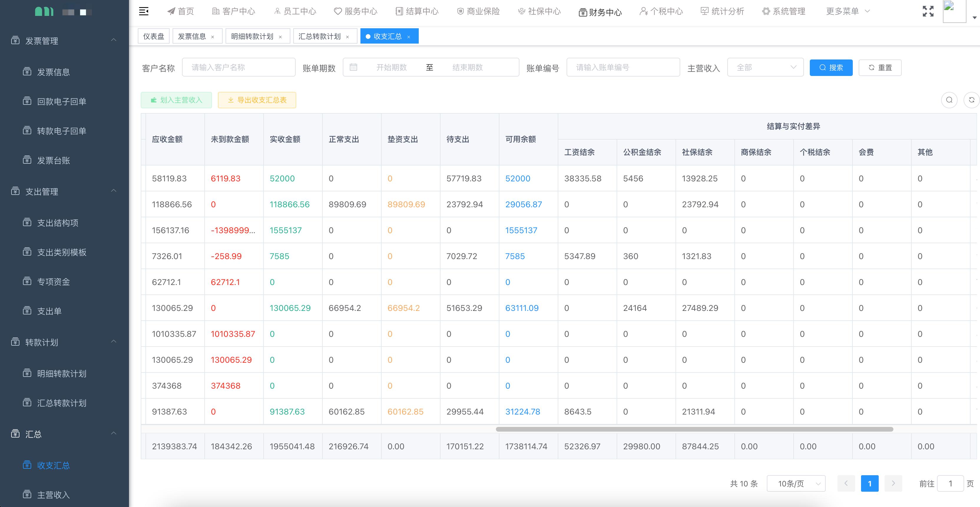The image size is (980, 507).
Task: Click the 社保中心 icon
Action: pyautogui.click(x=521, y=11)
